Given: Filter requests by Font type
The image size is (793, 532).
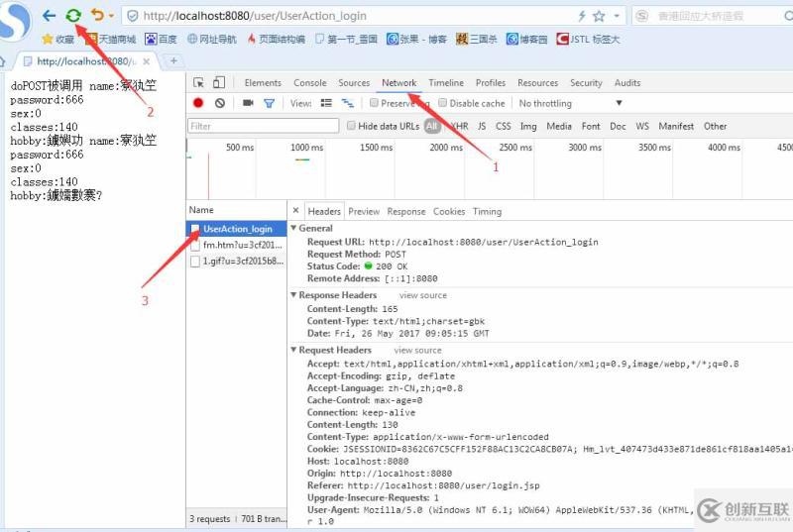Looking at the screenshot, I should pyautogui.click(x=591, y=126).
